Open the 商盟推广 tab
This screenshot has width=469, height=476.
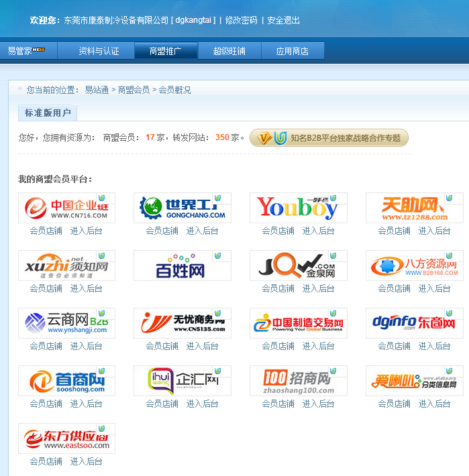point(165,51)
